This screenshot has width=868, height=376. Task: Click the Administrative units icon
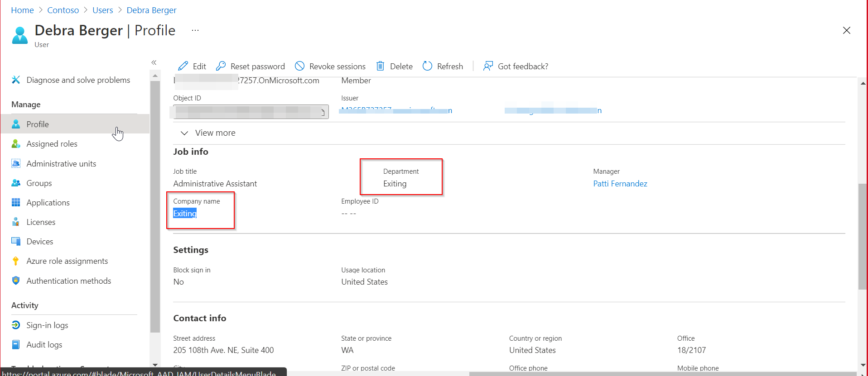coord(16,163)
